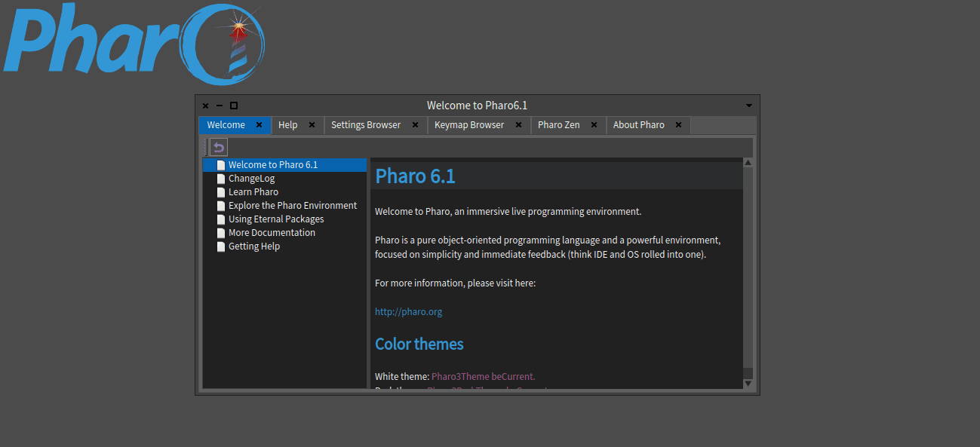This screenshot has width=980, height=447.
Task: Open the http://pharo.org link
Action: click(x=408, y=311)
